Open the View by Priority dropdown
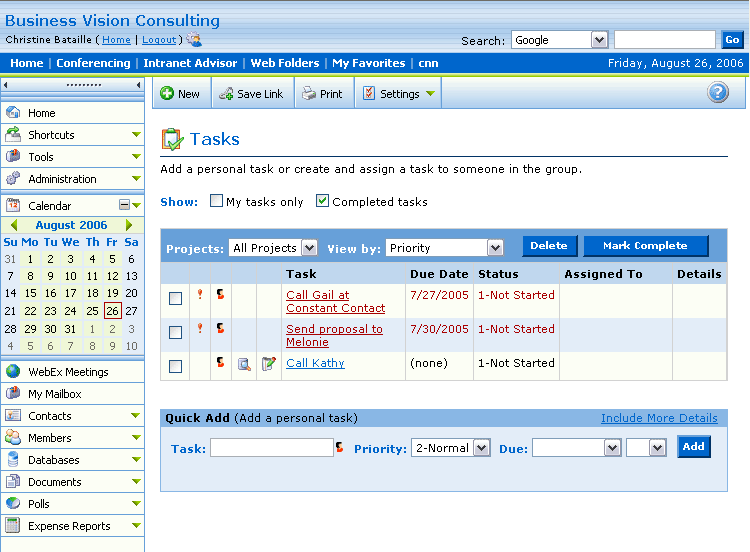 (x=443, y=247)
